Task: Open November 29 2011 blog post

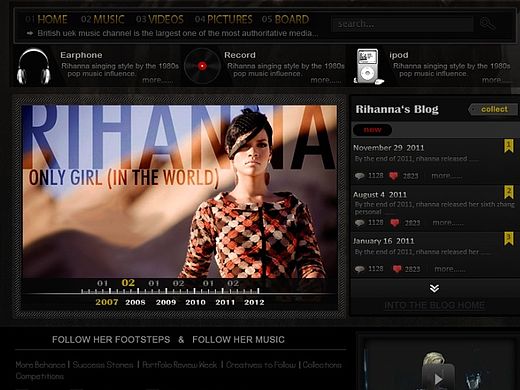Action: 389,148
